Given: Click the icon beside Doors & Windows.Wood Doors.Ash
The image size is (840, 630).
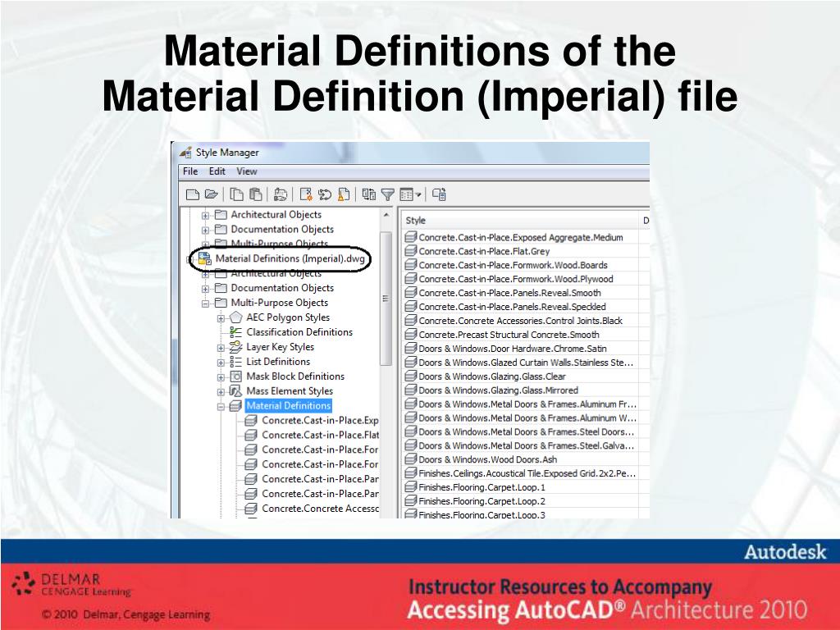Looking at the screenshot, I should tap(411, 459).
